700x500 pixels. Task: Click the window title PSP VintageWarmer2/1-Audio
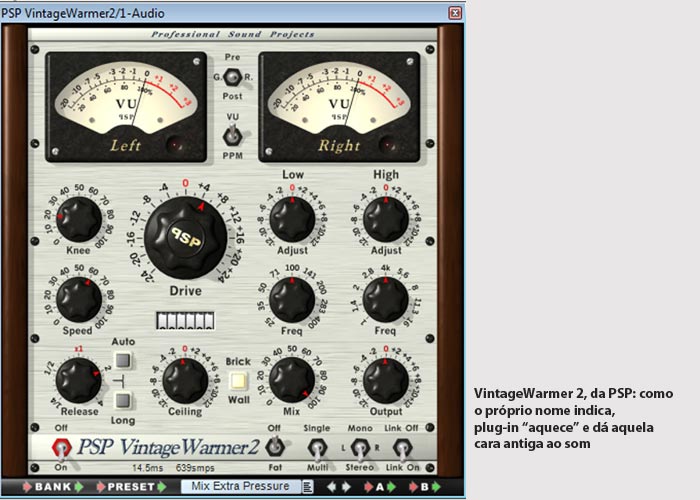(x=83, y=13)
